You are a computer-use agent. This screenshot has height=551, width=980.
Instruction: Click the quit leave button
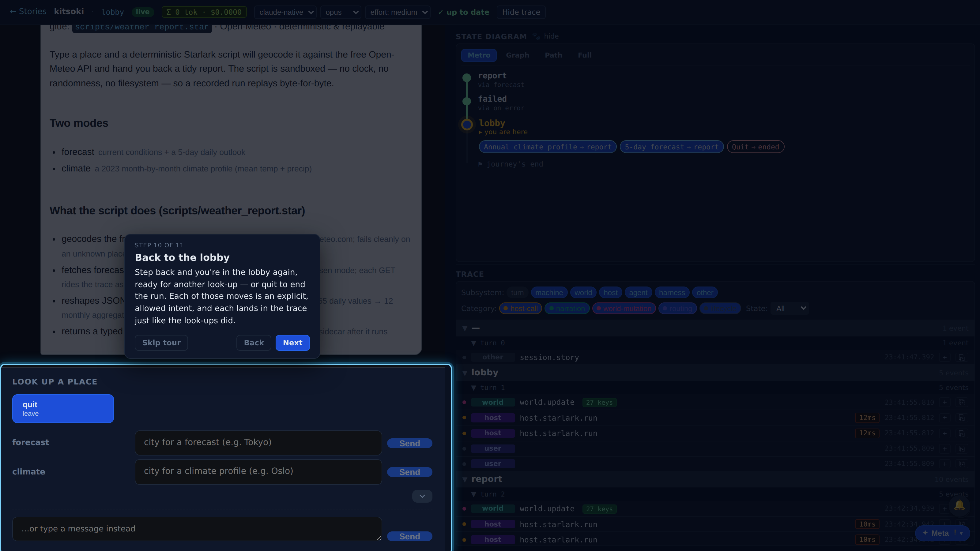click(x=63, y=408)
